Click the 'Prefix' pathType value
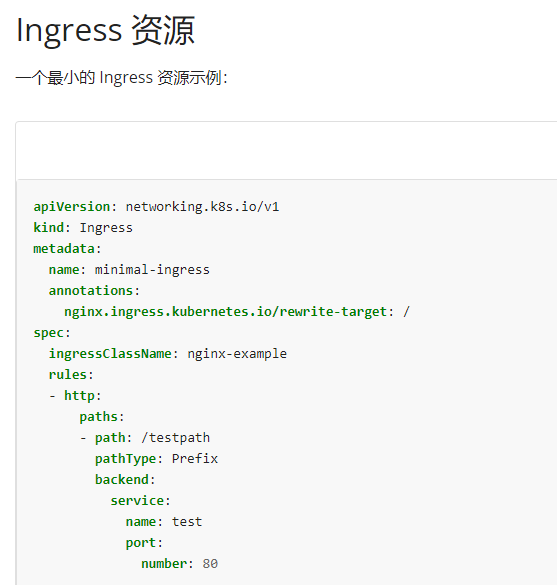Screen dimensions: 557x585 [195, 458]
